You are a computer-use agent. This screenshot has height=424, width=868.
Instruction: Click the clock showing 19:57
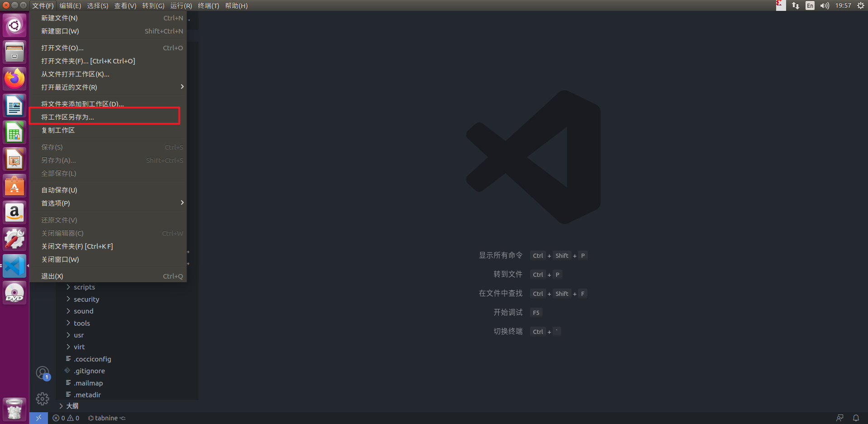coord(843,5)
